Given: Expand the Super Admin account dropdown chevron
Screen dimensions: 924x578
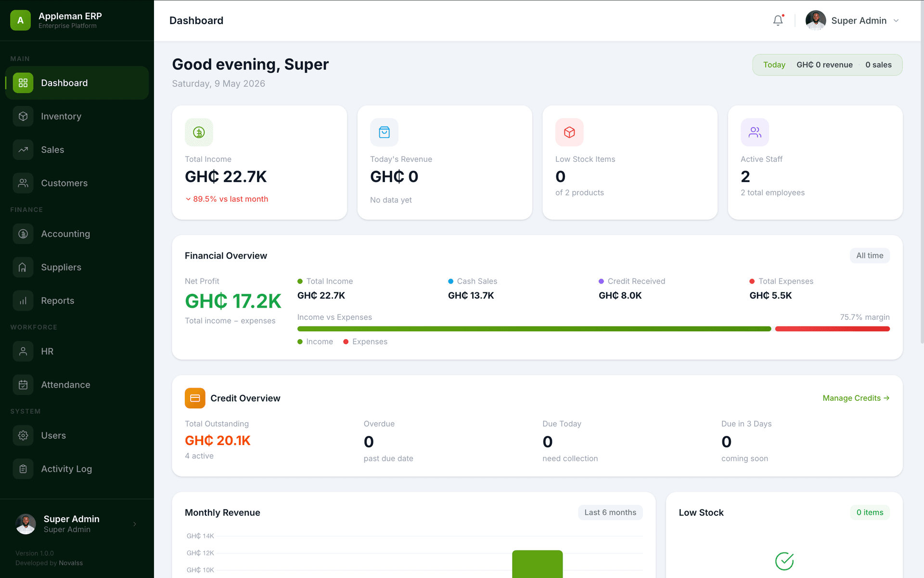Looking at the screenshot, I should (896, 21).
